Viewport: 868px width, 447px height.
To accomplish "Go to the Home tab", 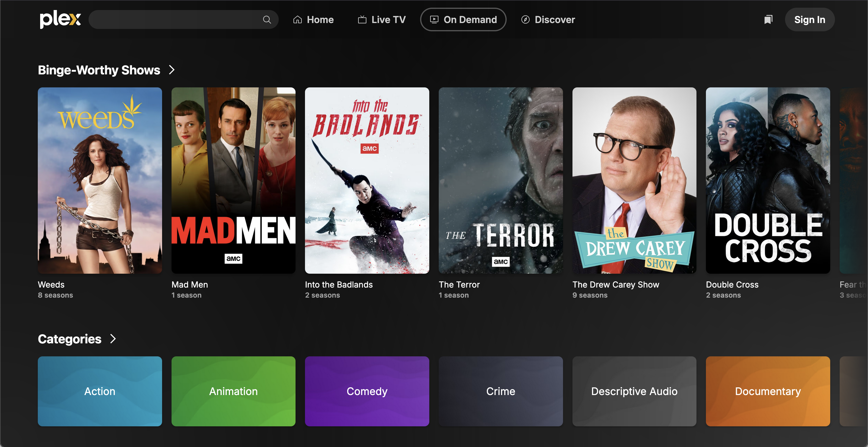I will click(x=313, y=19).
